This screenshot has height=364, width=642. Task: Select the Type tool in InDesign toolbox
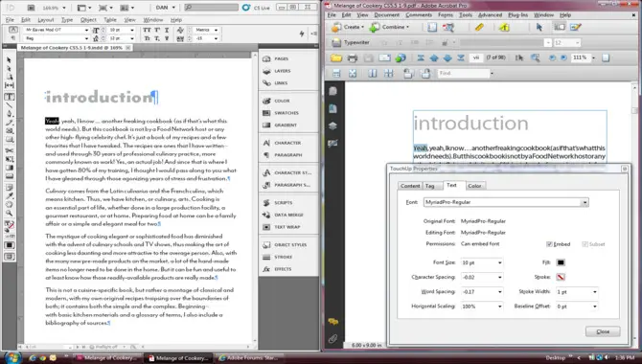point(9,97)
